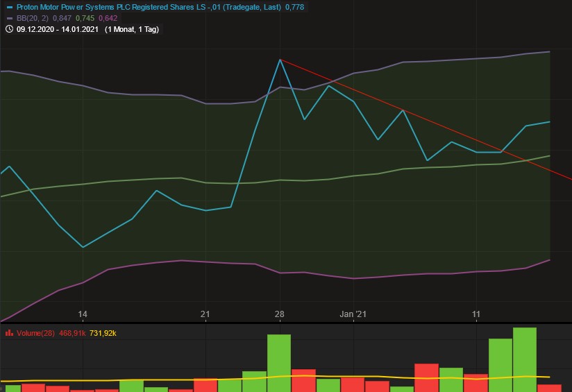Click the Jan '21 label on time axis
Viewport: 572px width, 392px height.
(353, 314)
